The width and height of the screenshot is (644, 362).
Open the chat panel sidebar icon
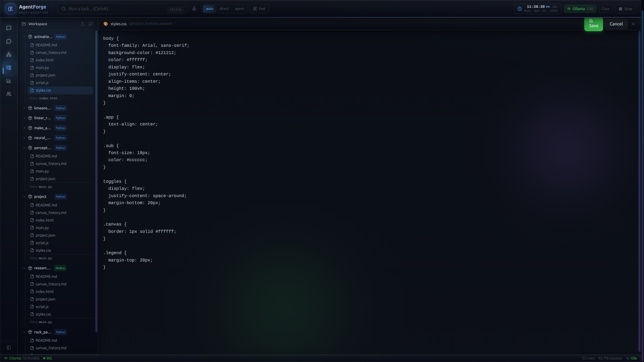pos(9,28)
